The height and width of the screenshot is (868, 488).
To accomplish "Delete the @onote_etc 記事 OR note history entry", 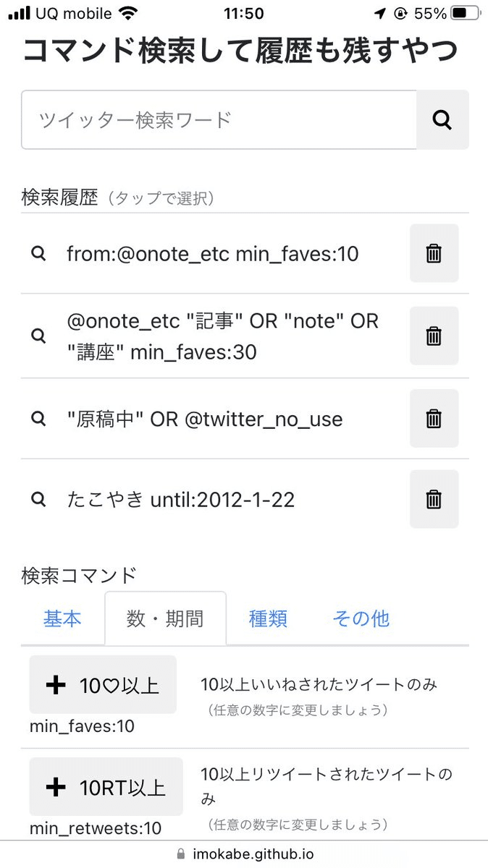I will 433,335.
